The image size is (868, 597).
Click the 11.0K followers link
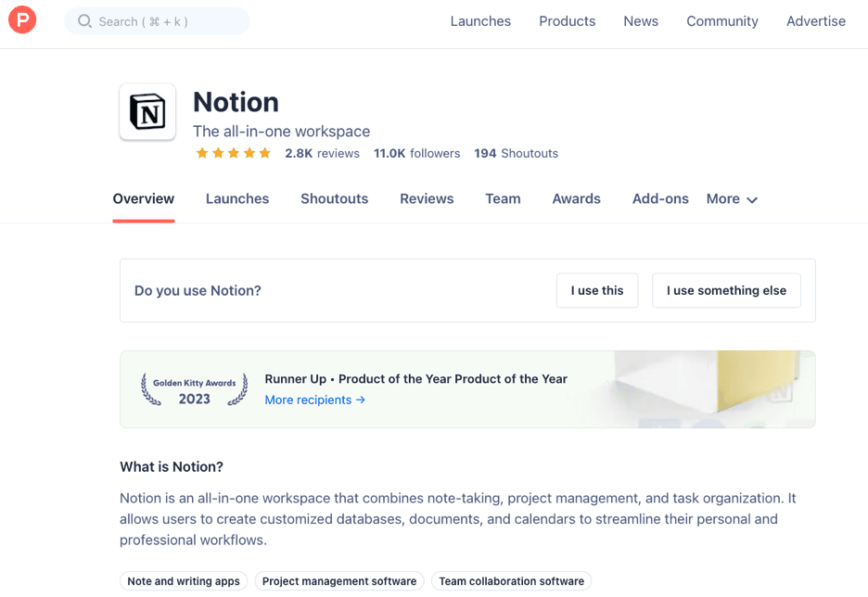point(416,153)
